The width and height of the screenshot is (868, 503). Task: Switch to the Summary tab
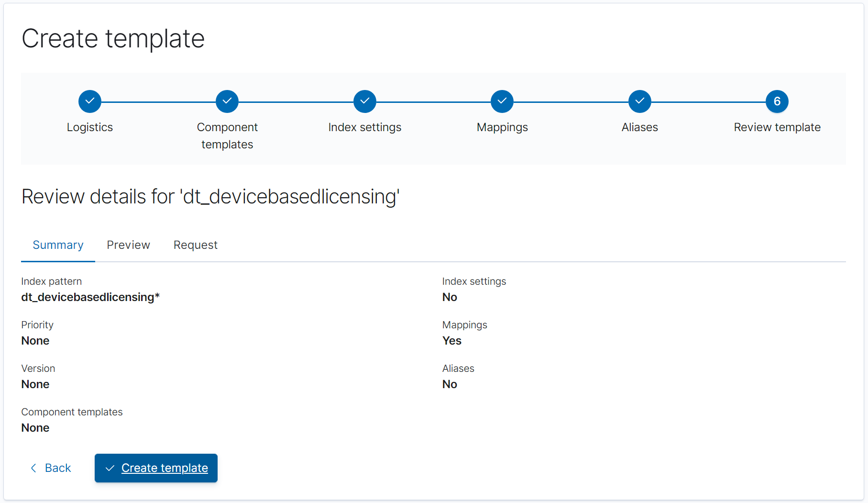[58, 245]
